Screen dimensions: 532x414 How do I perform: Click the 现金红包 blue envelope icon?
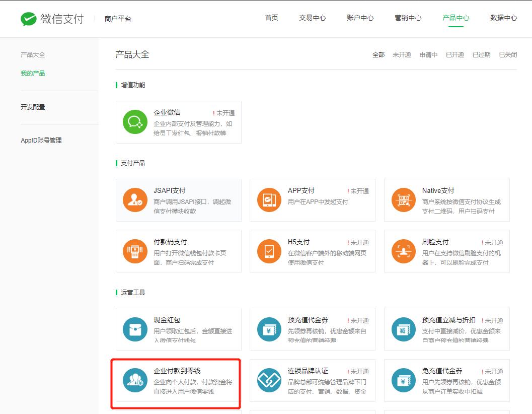[135, 329]
